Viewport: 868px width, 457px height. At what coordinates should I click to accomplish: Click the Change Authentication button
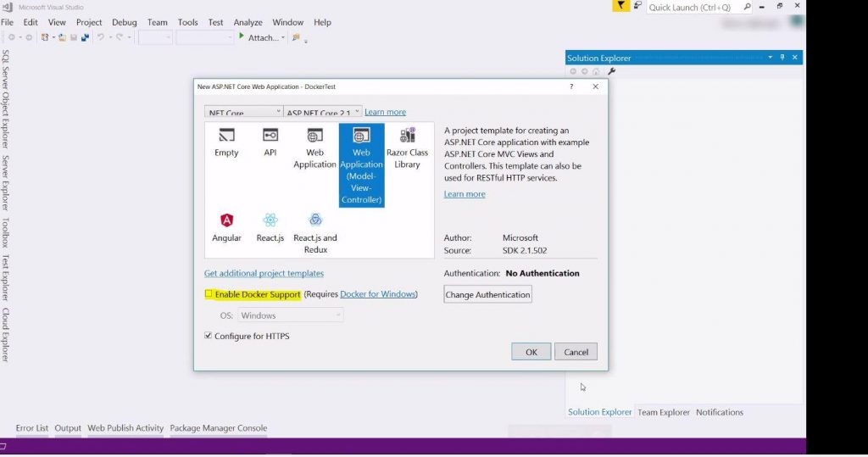coord(487,294)
